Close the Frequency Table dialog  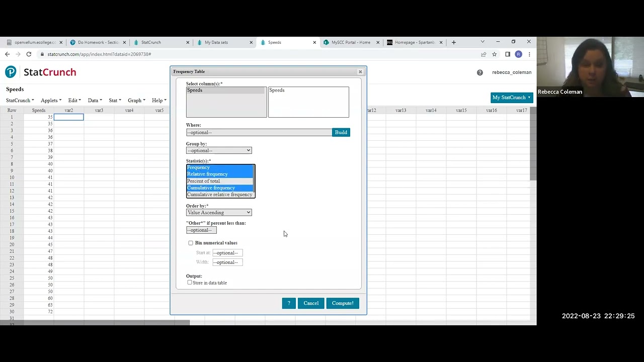[x=360, y=72]
